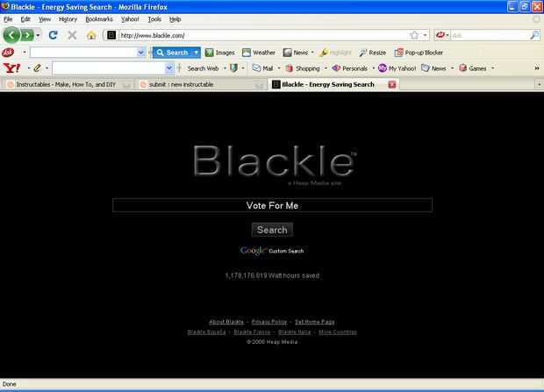
Task: Open the Edit menu
Action: click(25, 19)
